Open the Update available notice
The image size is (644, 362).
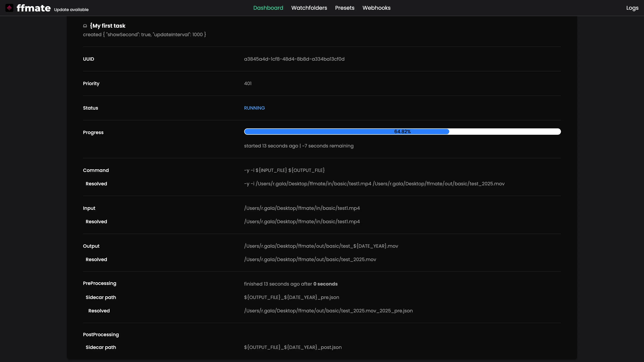(71, 10)
